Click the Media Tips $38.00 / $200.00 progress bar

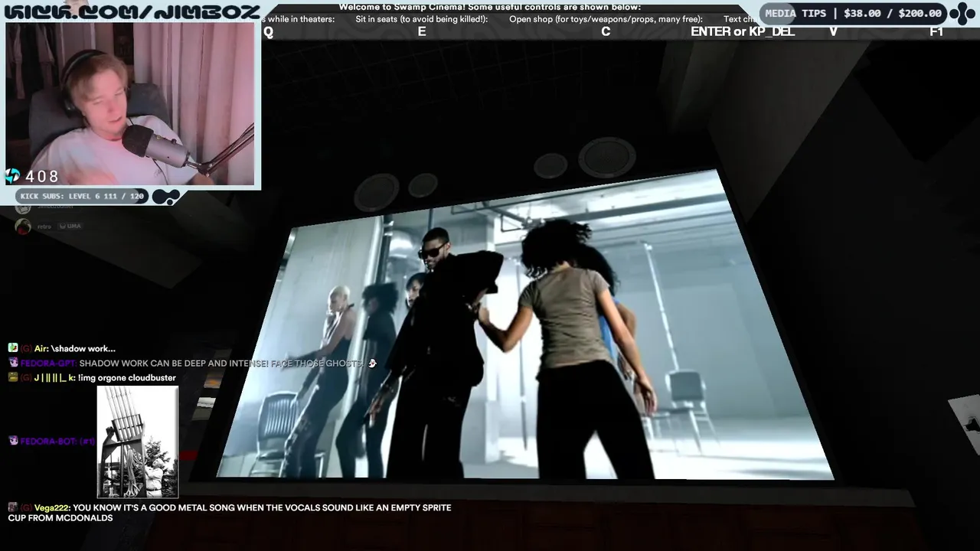(854, 13)
